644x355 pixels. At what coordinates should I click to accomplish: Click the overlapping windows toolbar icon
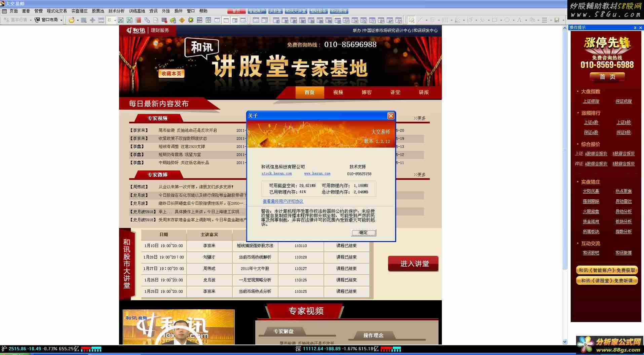click(147, 20)
